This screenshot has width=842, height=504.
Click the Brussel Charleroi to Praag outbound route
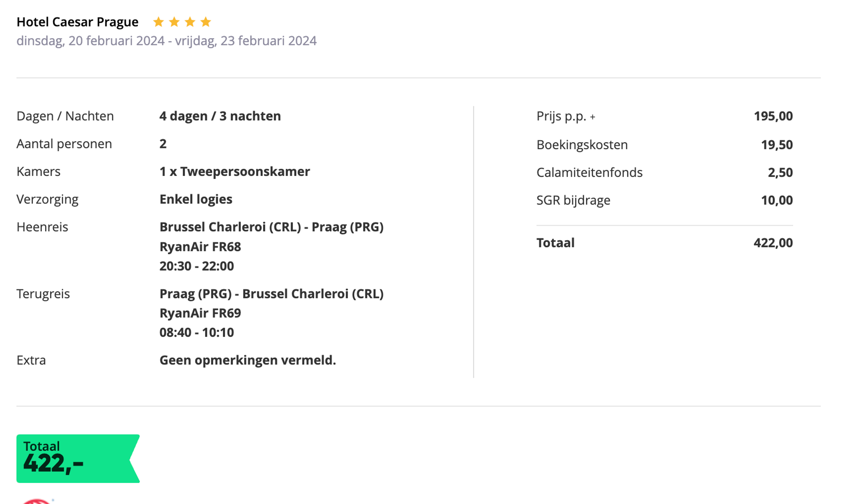(271, 227)
